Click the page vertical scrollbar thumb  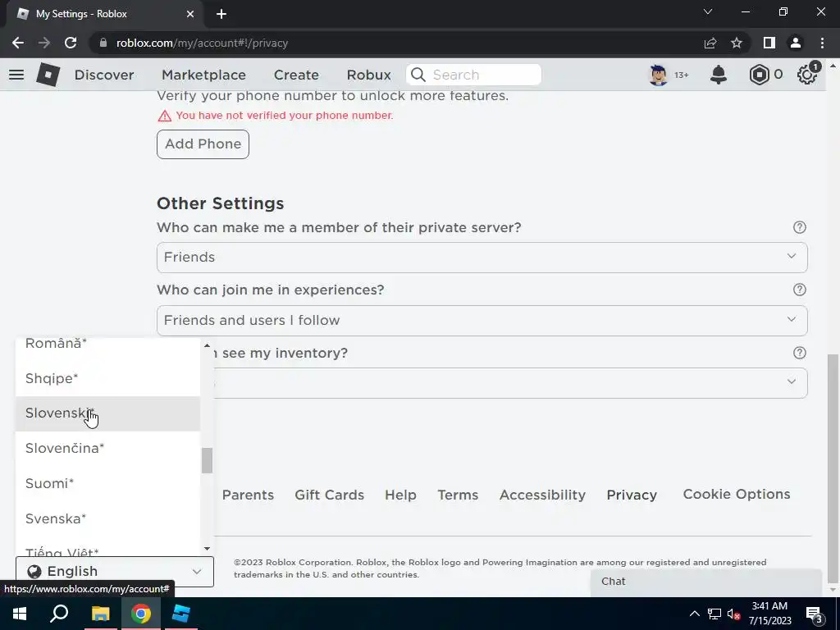click(833, 467)
